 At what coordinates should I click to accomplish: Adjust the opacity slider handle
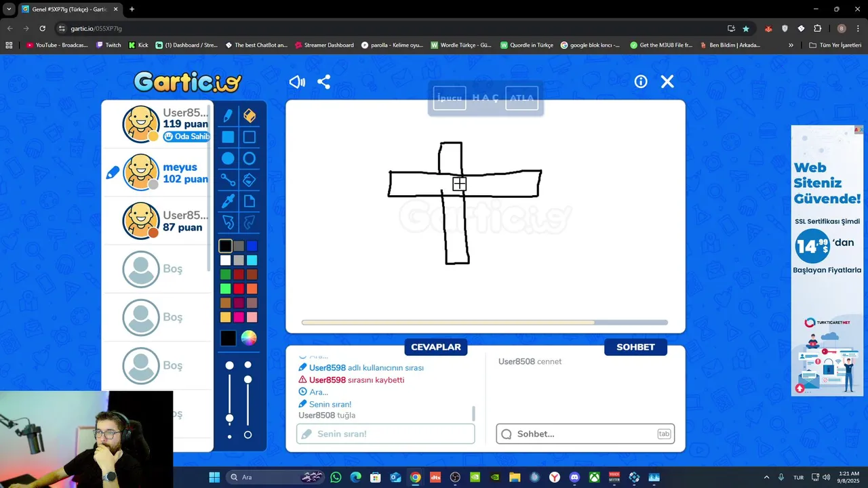[248, 379]
